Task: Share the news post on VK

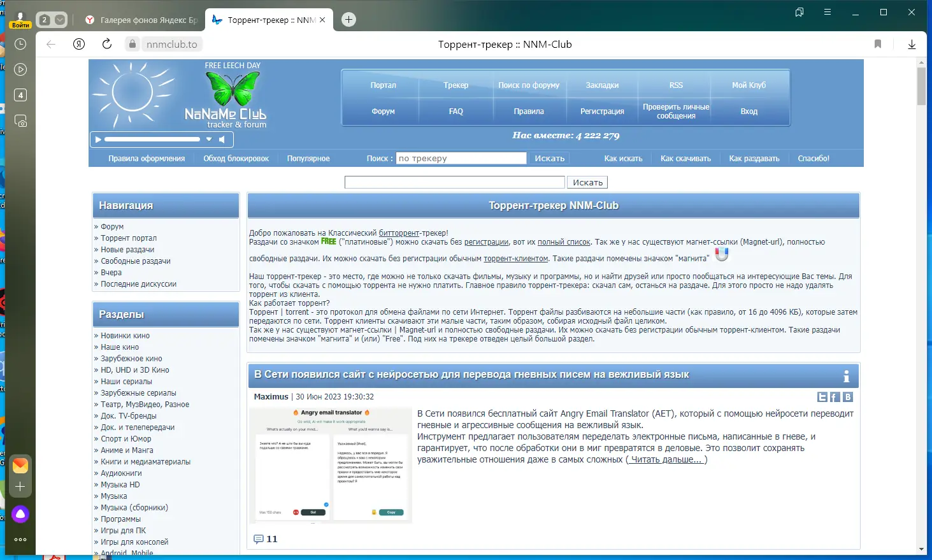Action: [848, 397]
